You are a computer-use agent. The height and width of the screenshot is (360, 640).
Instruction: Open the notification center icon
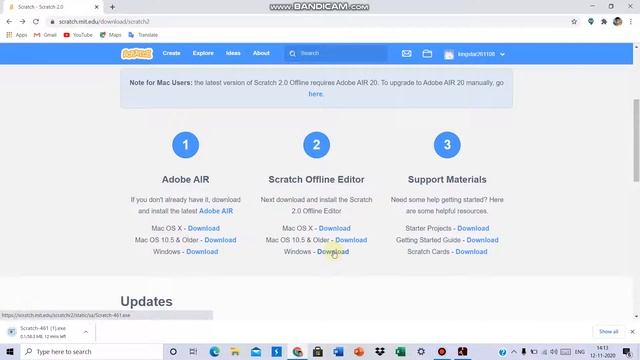627,351
